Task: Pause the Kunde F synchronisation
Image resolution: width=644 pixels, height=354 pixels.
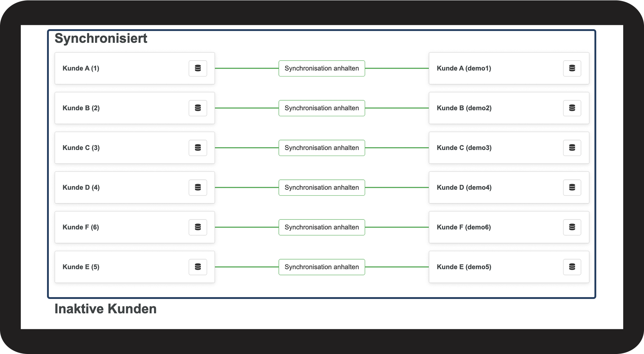Action: tap(321, 227)
